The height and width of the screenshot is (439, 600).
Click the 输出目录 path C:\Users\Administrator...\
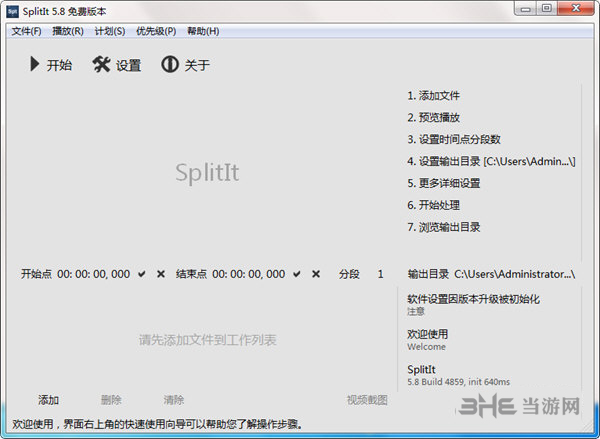pyautogui.click(x=515, y=274)
